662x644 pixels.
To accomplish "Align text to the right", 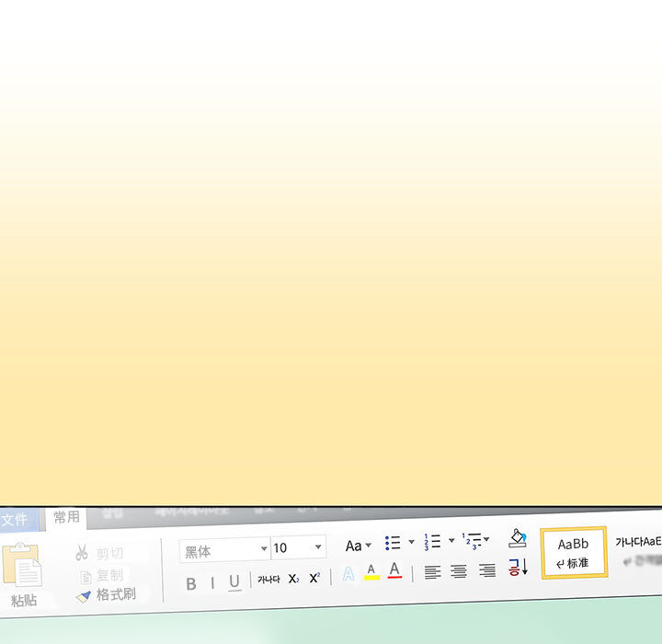I will click(x=487, y=570).
